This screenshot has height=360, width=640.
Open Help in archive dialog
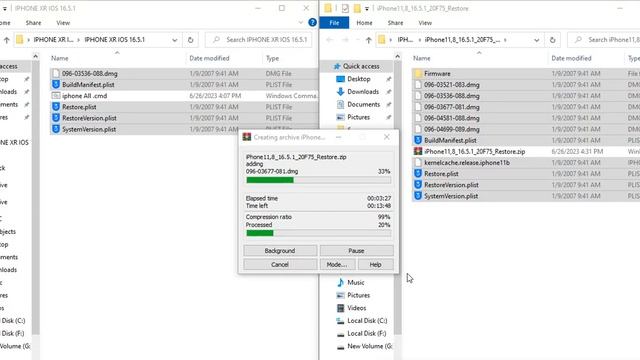pyautogui.click(x=376, y=264)
